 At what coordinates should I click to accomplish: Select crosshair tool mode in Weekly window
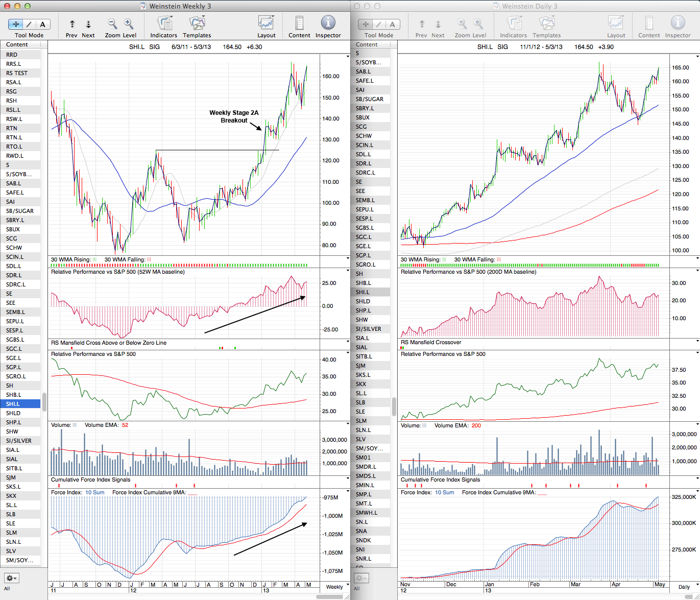pyautogui.click(x=16, y=24)
